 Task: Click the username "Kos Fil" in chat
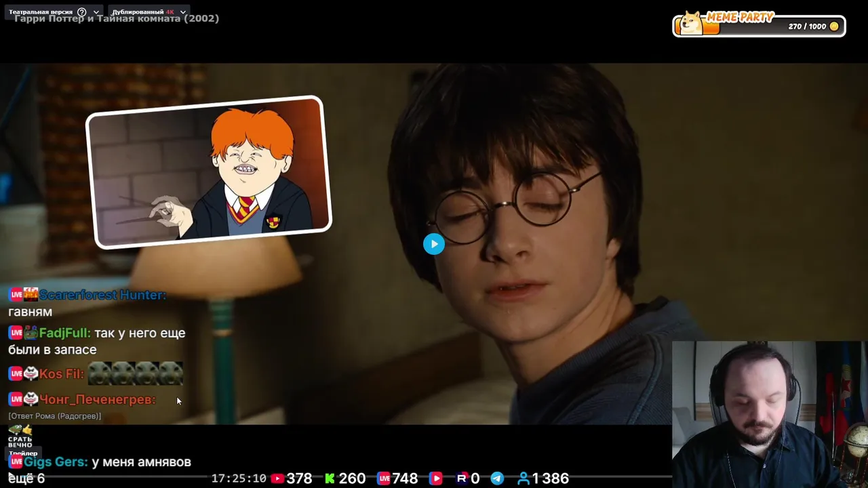coord(62,374)
